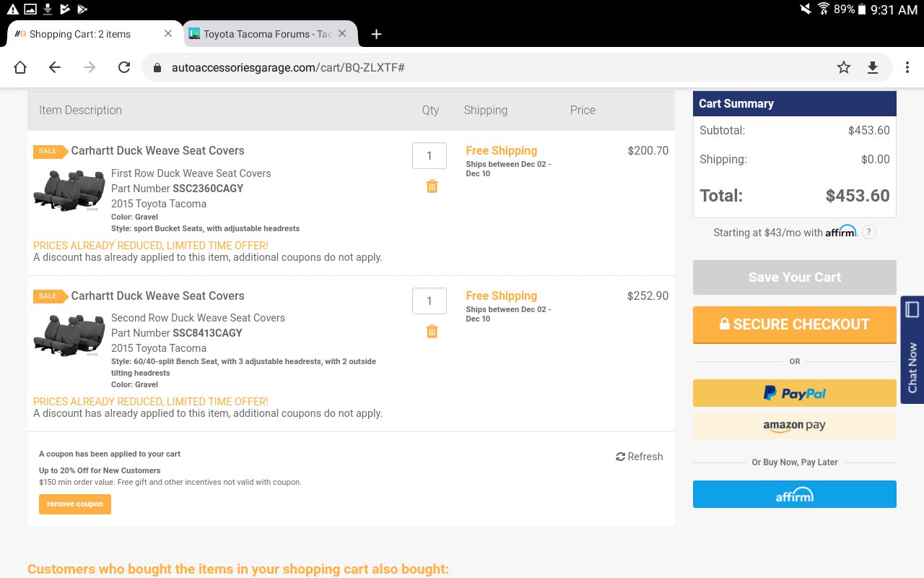Tap the lock icon in the address bar

tap(157, 68)
